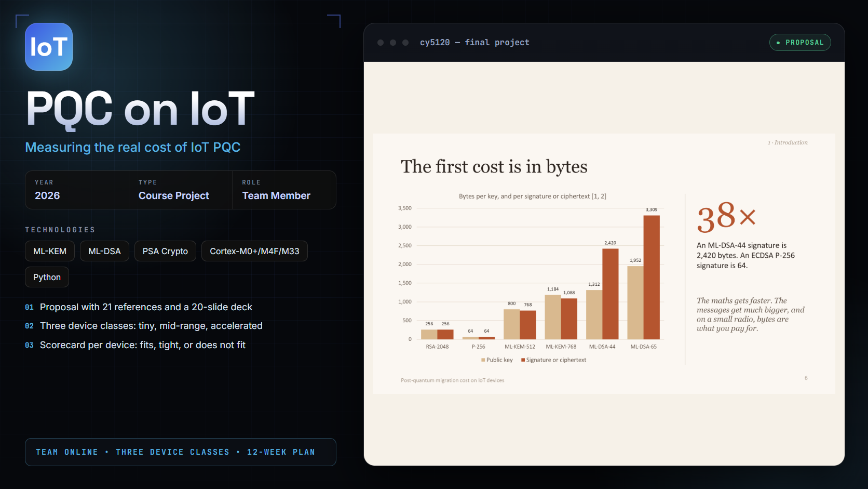This screenshot has height=489, width=868.
Task: Click the first window control dot
Action: [381, 43]
